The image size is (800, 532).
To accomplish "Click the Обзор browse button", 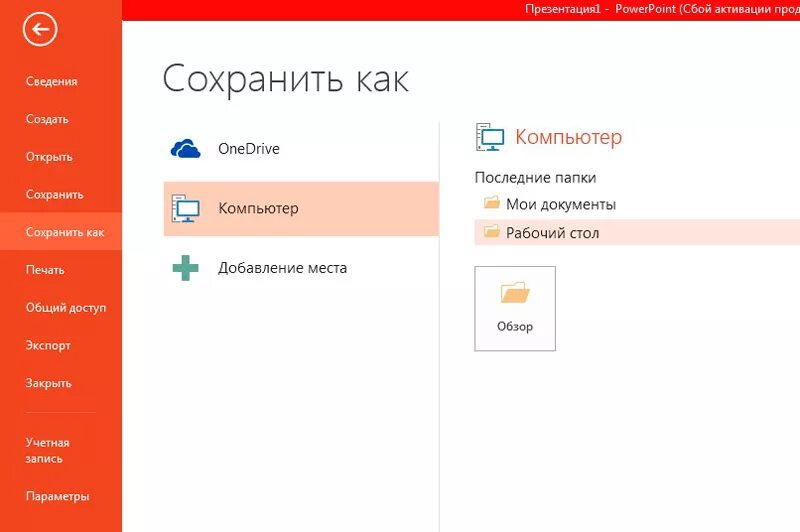I will [515, 309].
